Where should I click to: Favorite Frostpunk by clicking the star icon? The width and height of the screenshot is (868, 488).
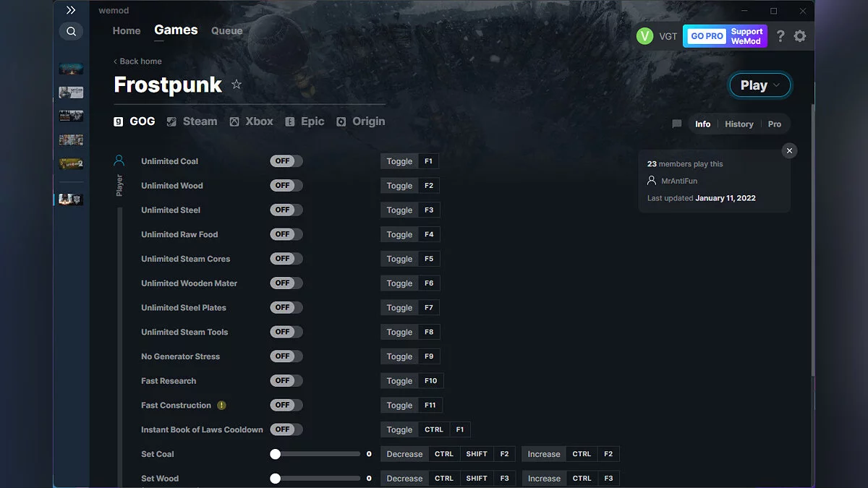(236, 85)
